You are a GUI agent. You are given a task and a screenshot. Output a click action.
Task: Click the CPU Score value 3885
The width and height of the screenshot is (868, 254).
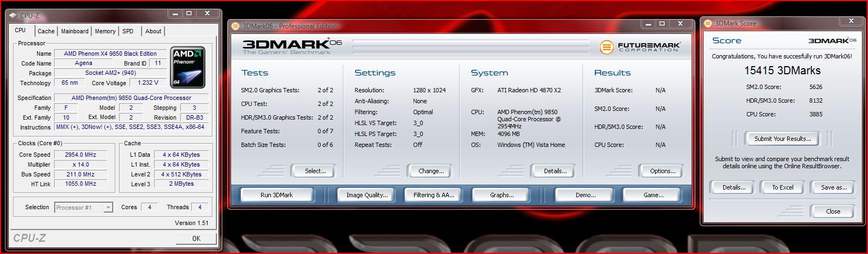(816, 114)
